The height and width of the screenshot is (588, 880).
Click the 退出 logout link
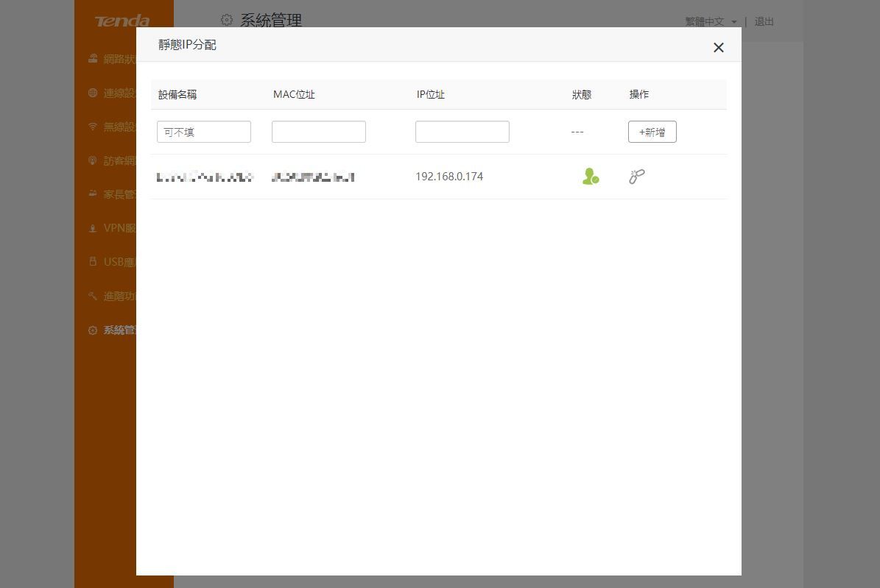coord(764,22)
